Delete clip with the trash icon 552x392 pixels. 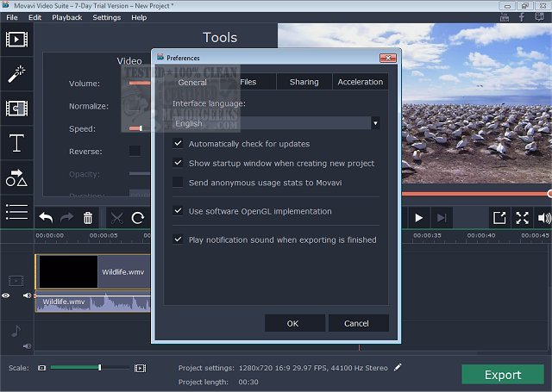pos(88,218)
